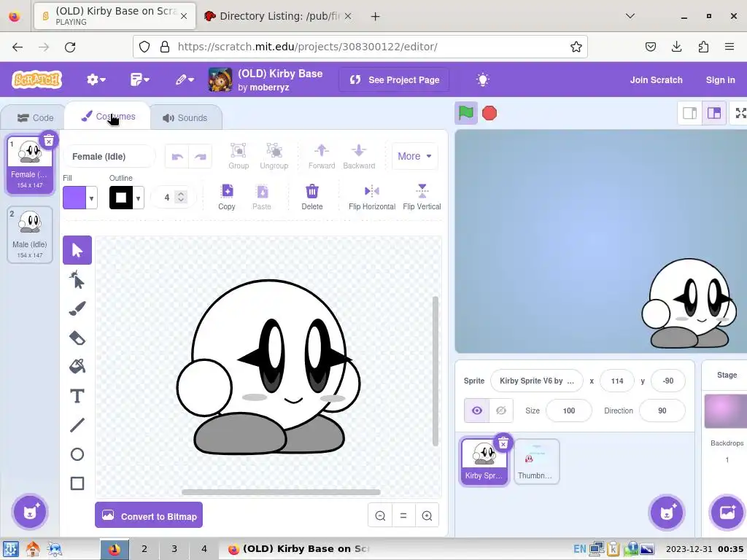The image size is (747, 560).
Task: Open a new browser tab
Action: point(376,17)
